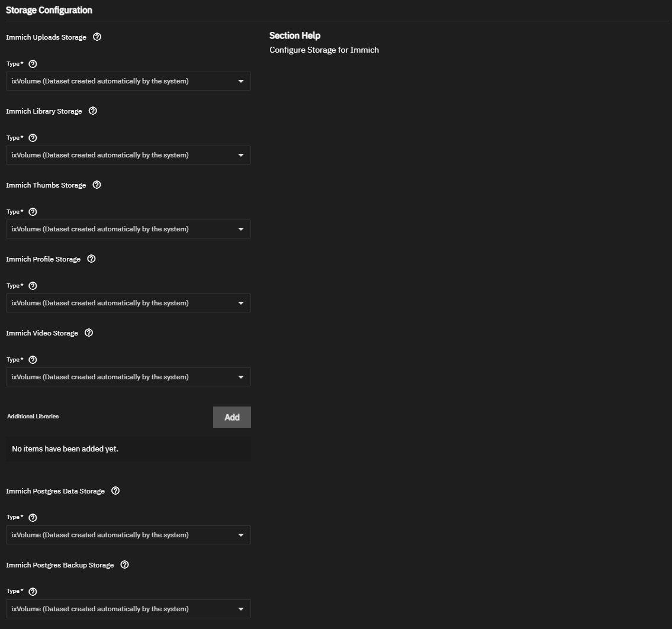Image resolution: width=672 pixels, height=629 pixels.
Task: Click the Type help icon under Thumbs Storage
Action: pyautogui.click(x=33, y=212)
